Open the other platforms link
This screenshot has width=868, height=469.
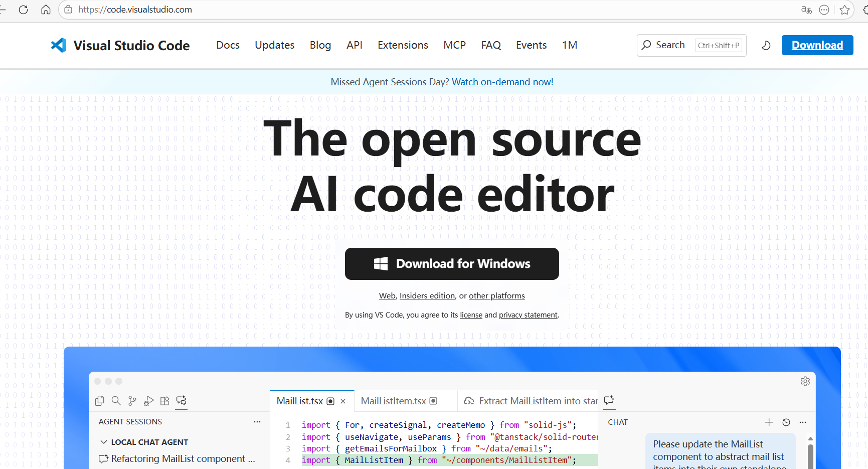pos(497,296)
